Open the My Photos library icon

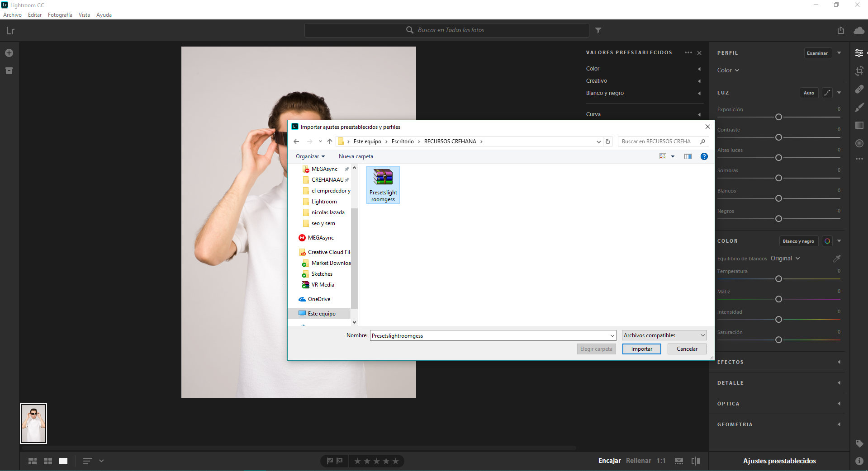[x=9, y=71]
